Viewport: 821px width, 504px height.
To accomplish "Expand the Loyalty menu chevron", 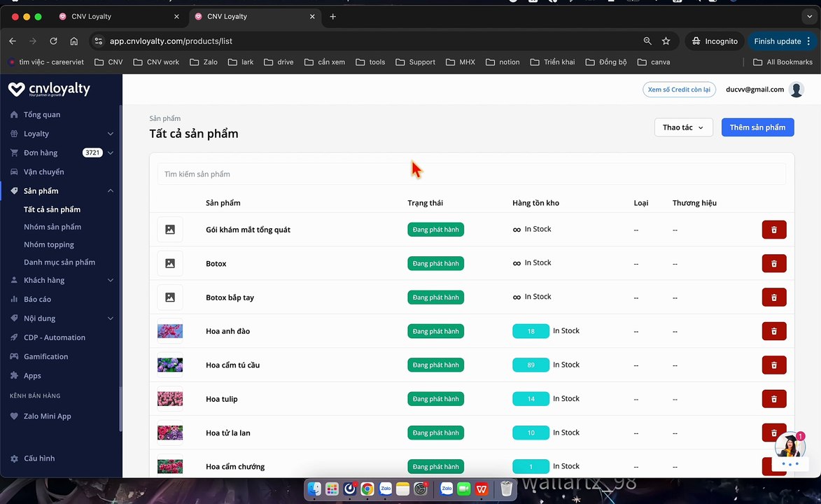I will (x=111, y=134).
